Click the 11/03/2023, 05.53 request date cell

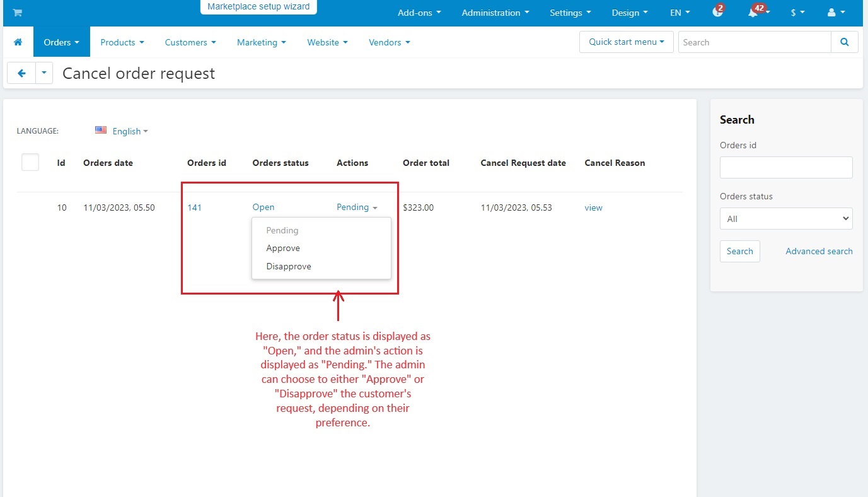[516, 208]
